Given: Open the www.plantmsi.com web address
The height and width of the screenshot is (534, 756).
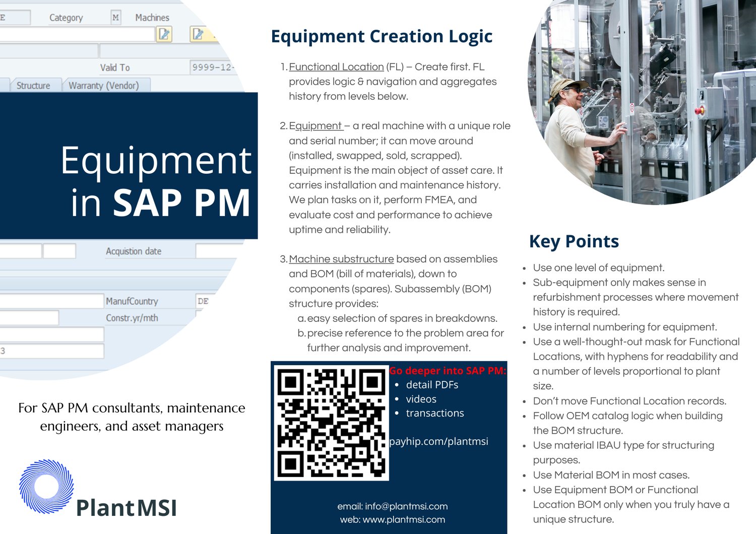Looking at the screenshot, I should (404, 519).
